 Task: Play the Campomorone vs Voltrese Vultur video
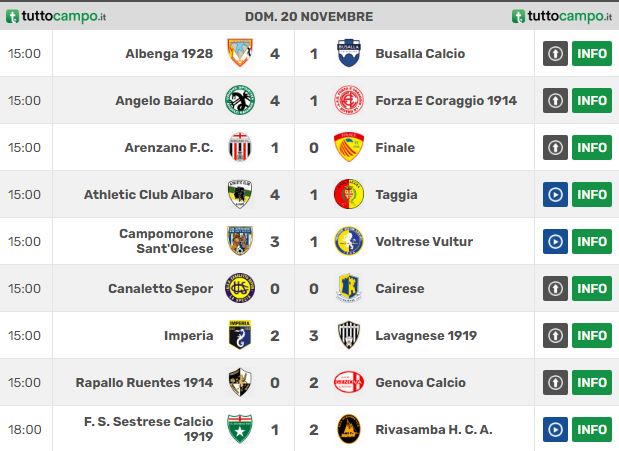coord(555,241)
